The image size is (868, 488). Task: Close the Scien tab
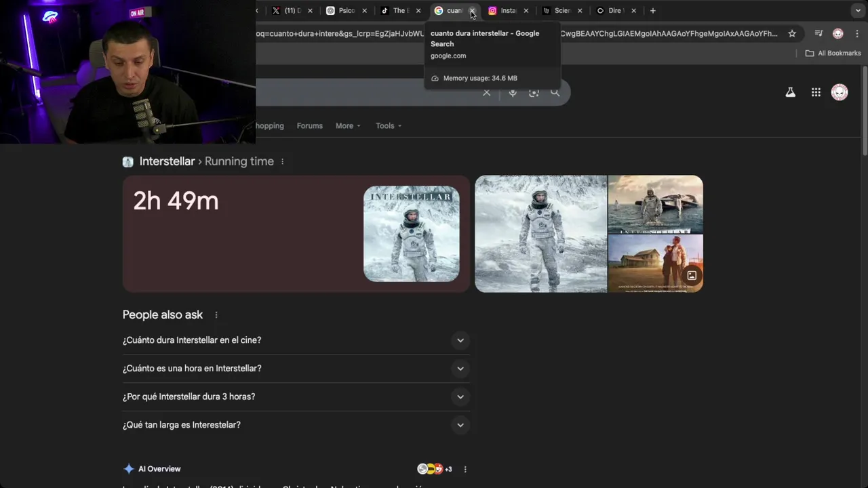point(579,10)
